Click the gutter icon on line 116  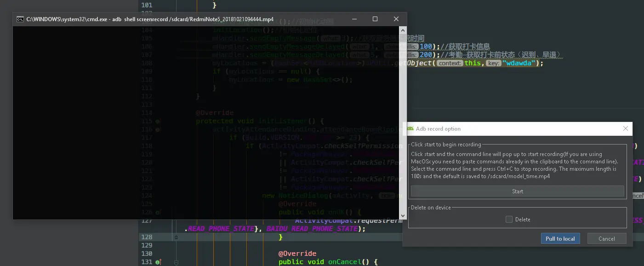coord(158,130)
